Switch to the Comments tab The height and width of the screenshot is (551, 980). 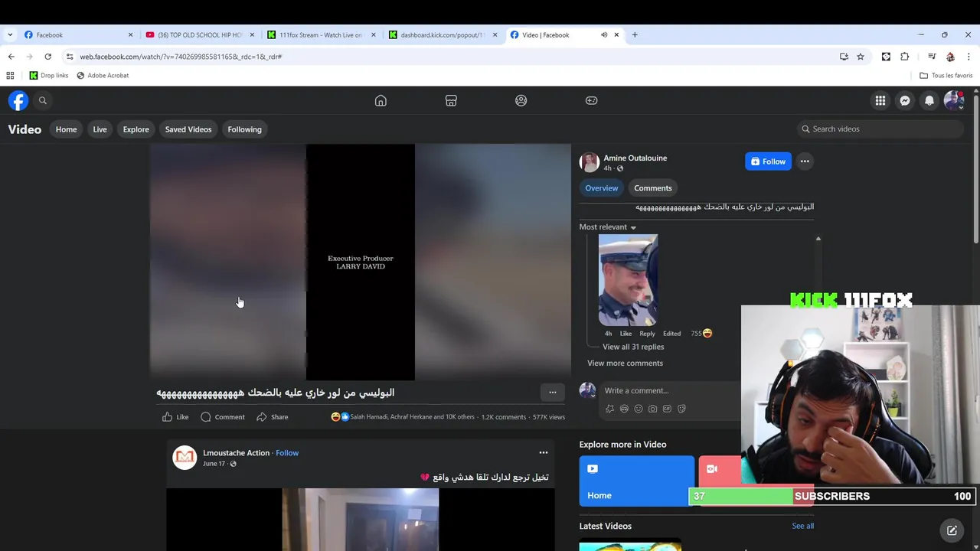click(x=652, y=188)
